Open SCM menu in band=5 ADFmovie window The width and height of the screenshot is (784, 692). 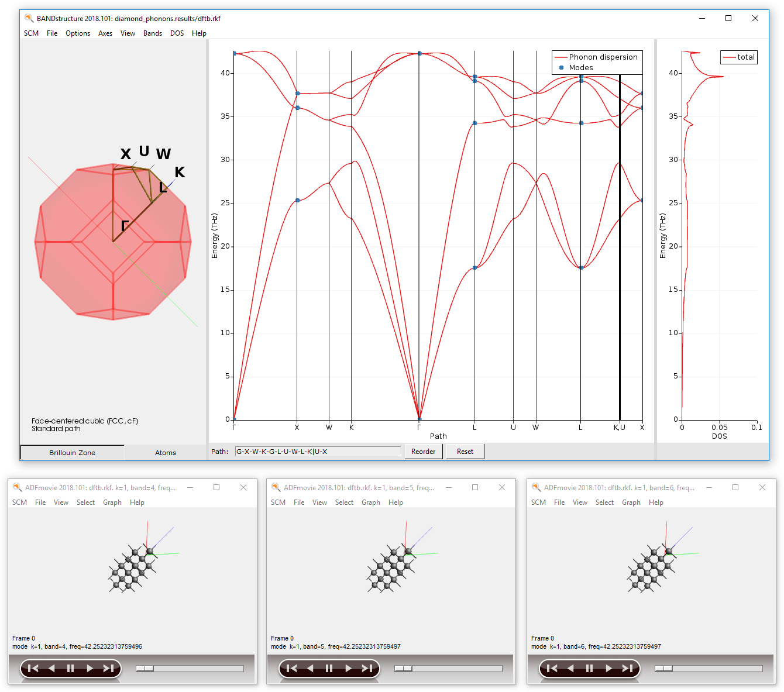click(278, 502)
